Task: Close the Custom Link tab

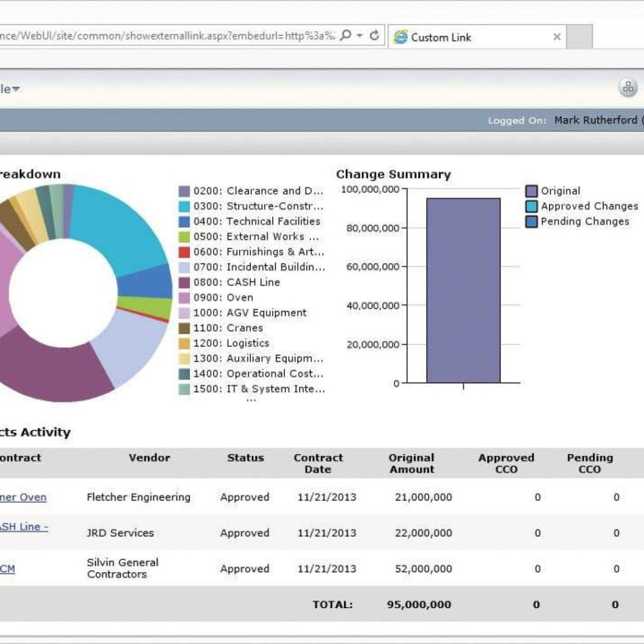Action: tap(556, 37)
